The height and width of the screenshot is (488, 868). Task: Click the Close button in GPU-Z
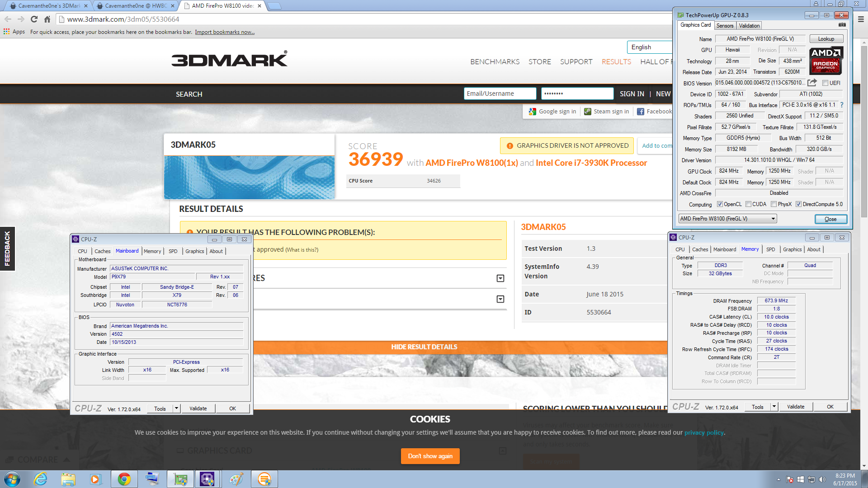tap(830, 219)
